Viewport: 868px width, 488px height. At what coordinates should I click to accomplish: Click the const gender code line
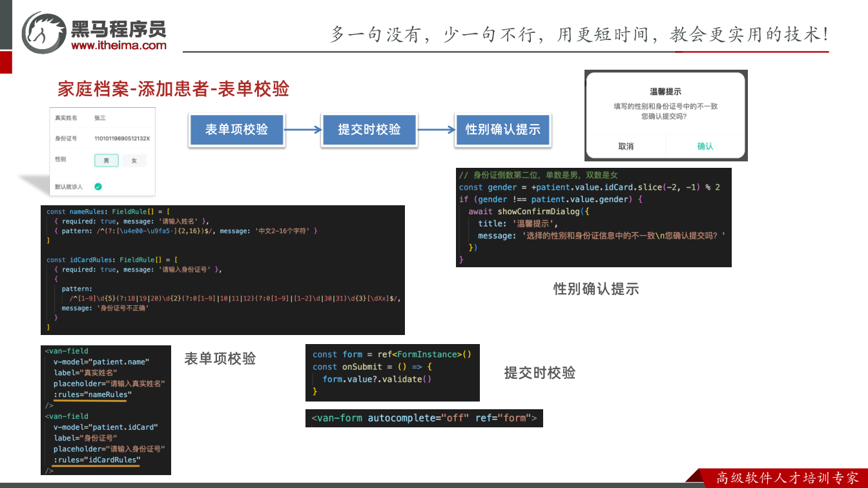[590, 187]
